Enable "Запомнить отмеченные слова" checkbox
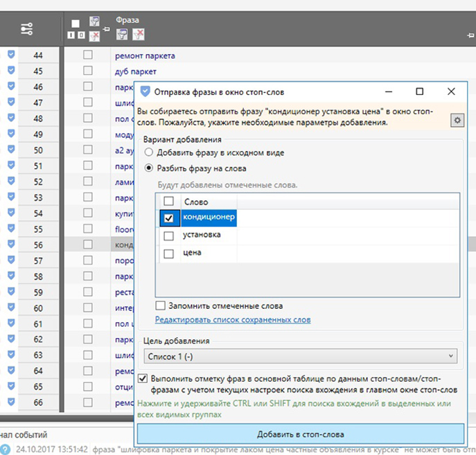Image resolution: width=476 pixels, height=455 pixels. pos(160,305)
